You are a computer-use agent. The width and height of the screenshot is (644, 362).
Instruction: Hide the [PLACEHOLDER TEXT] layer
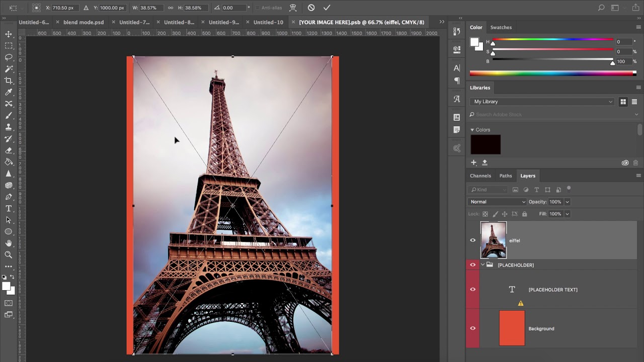pyautogui.click(x=472, y=290)
